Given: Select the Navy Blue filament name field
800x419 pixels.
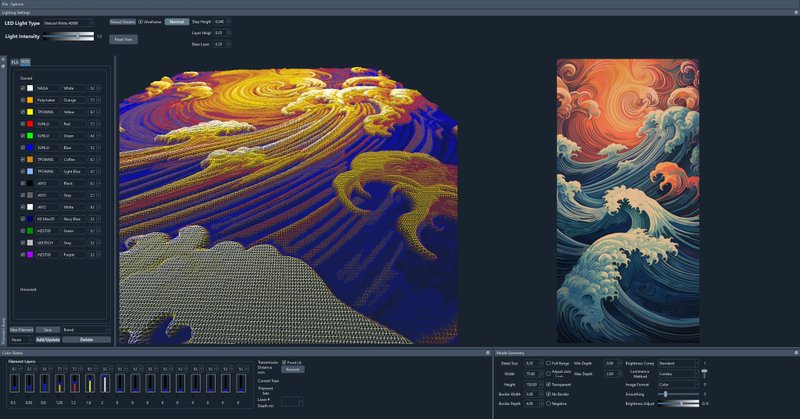Looking at the screenshot, I should coord(73,219).
